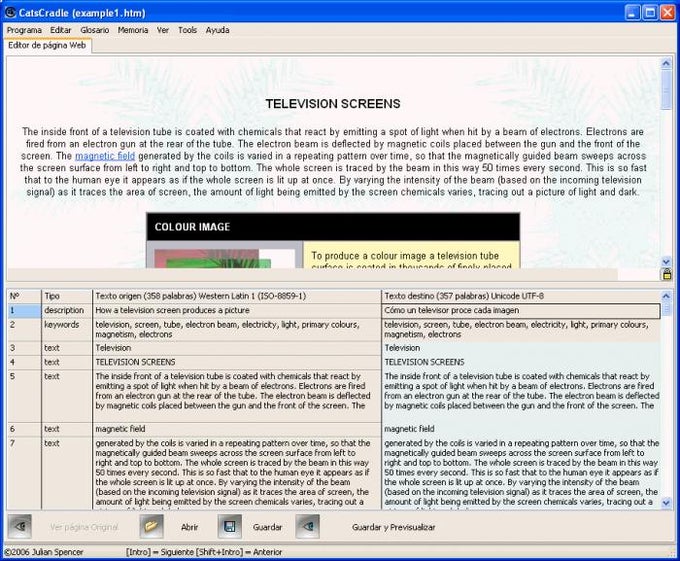Click the Abrir folder icon
Image resolution: width=680 pixels, height=561 pixels.
(151, 526)
